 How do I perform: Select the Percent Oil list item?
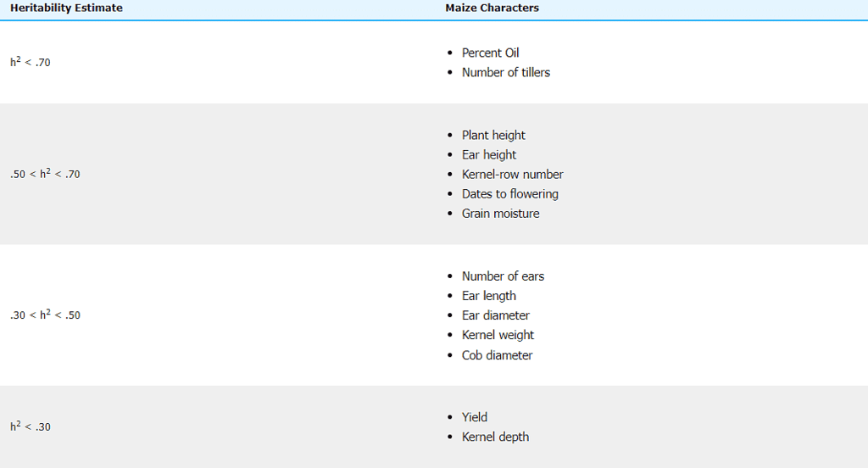point(490,53)
